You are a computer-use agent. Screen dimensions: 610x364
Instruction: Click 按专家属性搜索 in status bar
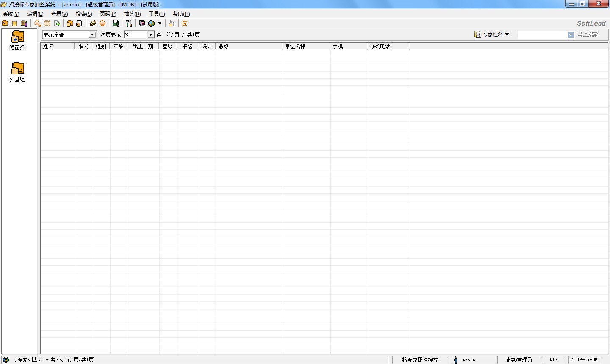pos(420,360)
